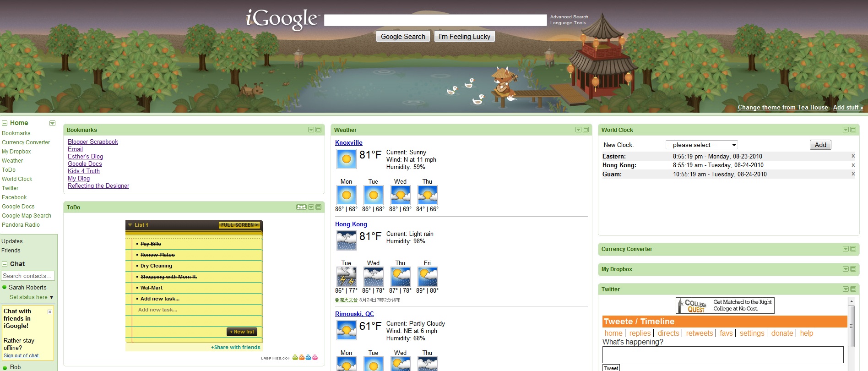This screenshot has height=371, width=868.
Task: Remove the Hong Kong clock
Action: (853, 165)
